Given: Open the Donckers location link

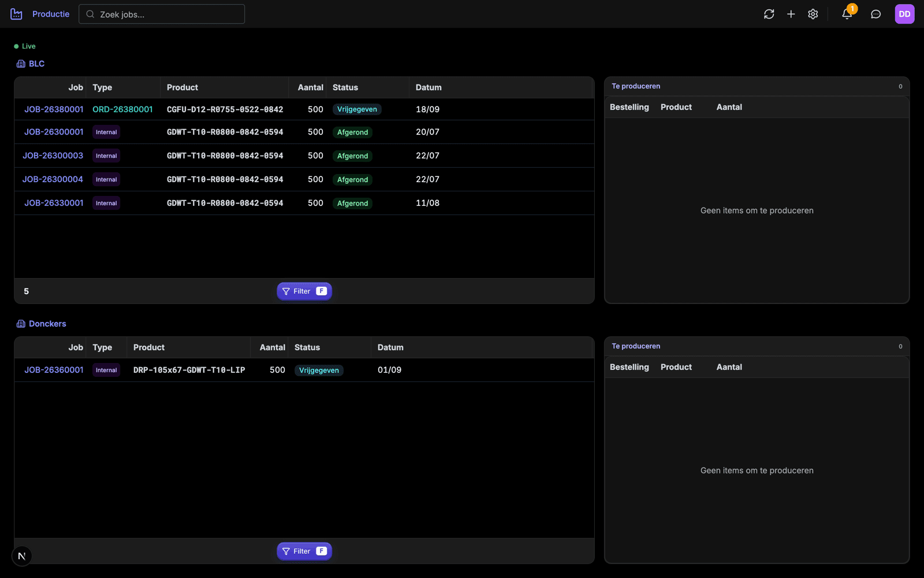Looking at the screenshot, I should click(47, 324).
